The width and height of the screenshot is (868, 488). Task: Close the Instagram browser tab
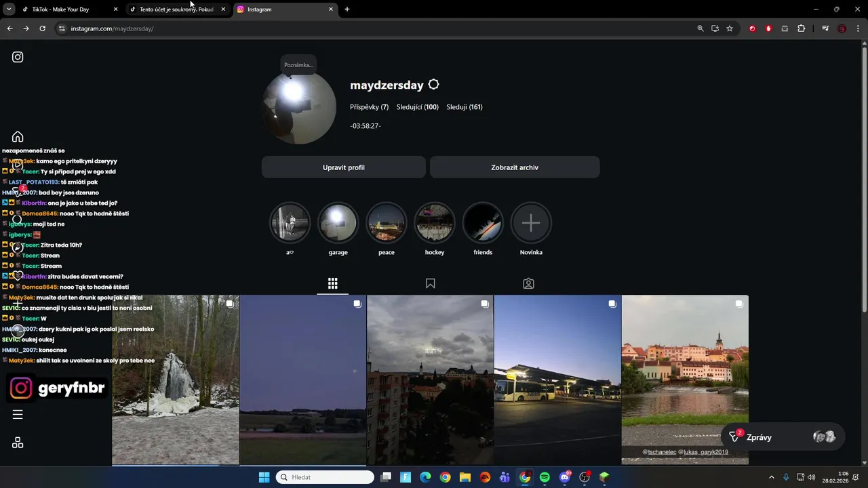tap(331, 9)
